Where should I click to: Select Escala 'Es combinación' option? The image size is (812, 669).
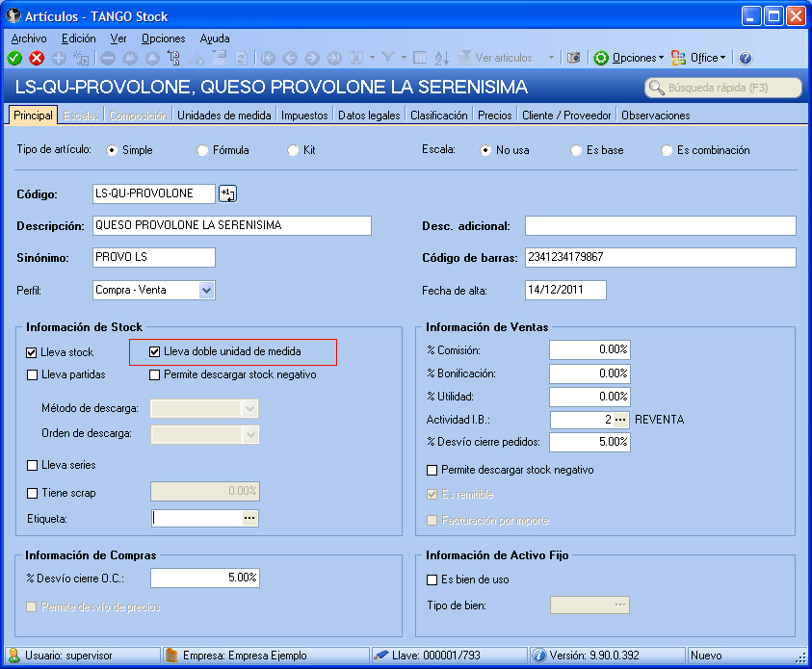point(667,150)
